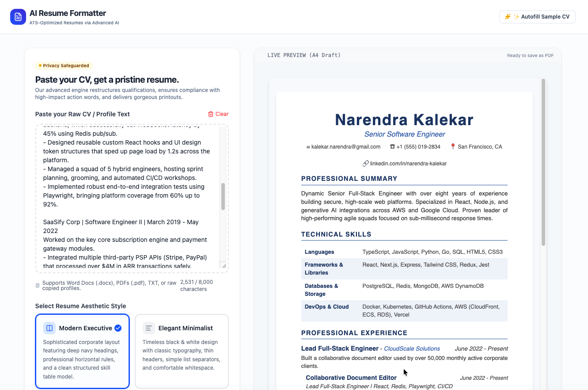Click the Select Resume Aesthetic Style label
This screenshot has width=588, height=390.
(80, 306)
